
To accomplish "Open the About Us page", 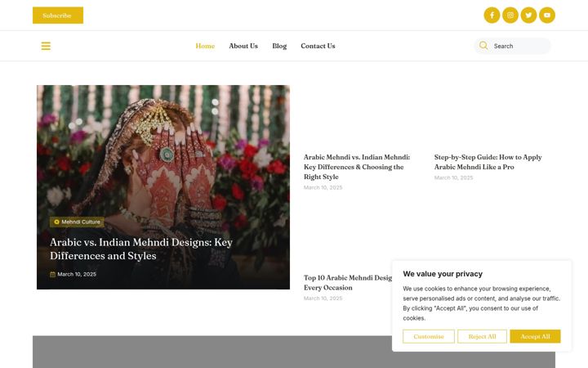I will [x=243, y=46].
